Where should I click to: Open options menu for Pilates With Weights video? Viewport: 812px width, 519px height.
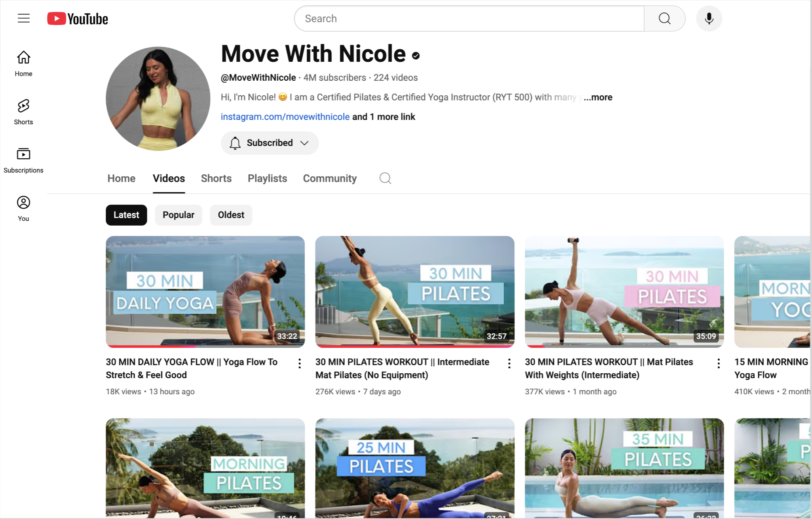click(718, 363)
